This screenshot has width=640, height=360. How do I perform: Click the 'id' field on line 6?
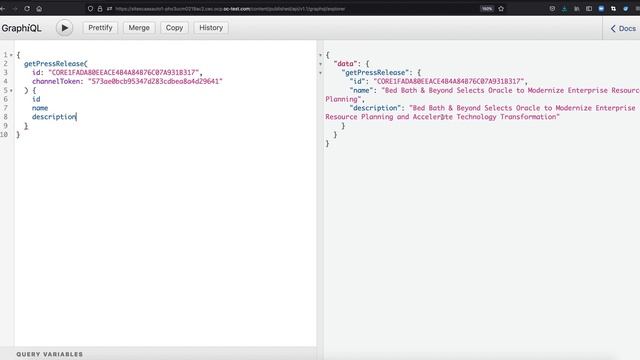coord(36,99)
